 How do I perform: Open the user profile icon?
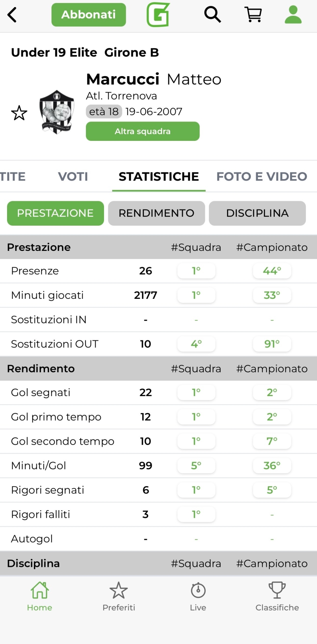[293, 15]
